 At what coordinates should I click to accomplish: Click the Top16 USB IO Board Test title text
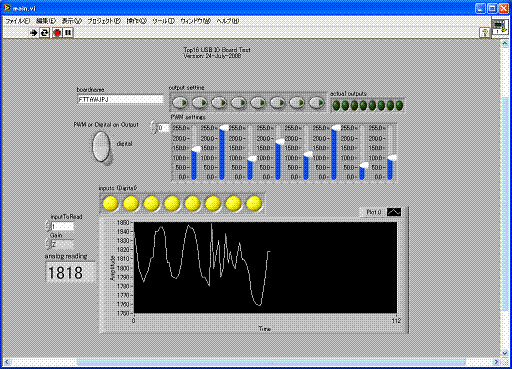pyautogui.click(x=217, y=50)
